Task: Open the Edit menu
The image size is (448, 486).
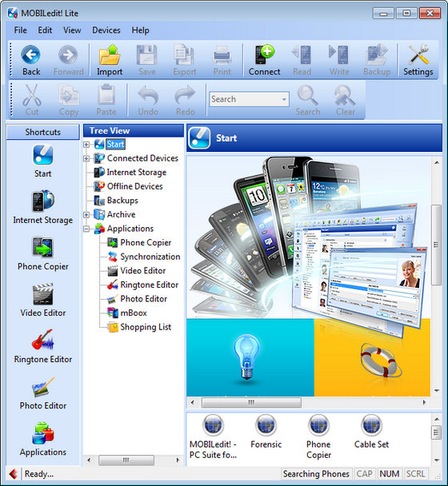Action: coord(45,30)
